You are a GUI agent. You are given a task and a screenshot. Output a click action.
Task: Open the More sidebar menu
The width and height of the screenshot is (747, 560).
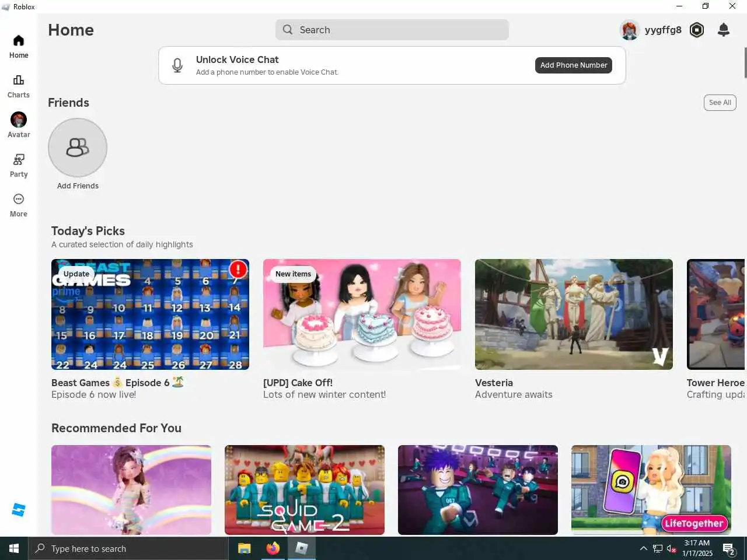(19, 199)
